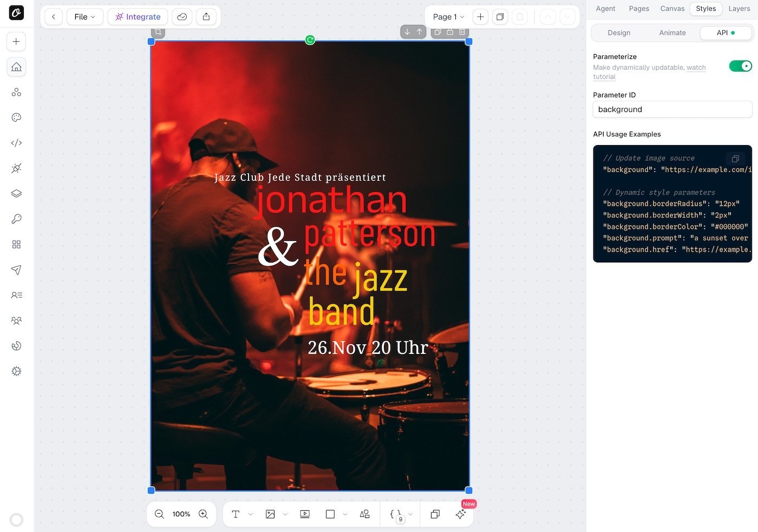The height and width of the screenshot is (532, 758).
Task: Select the Image tool in bottom toolbar
Action: (x=270, y=514)
